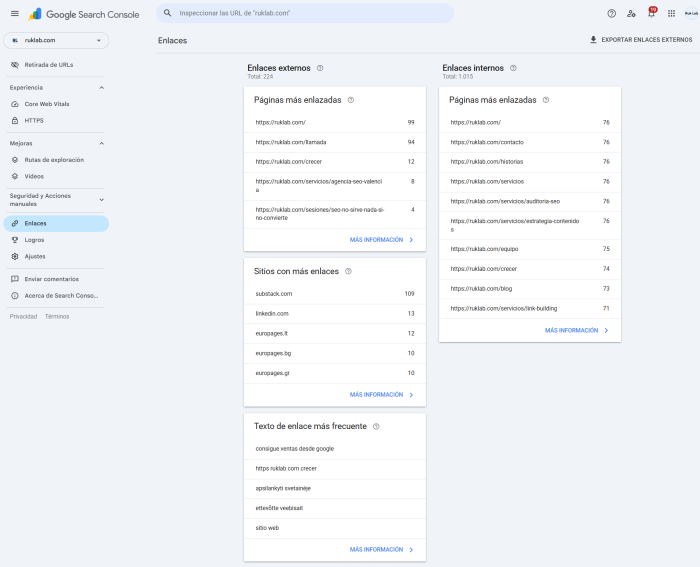The width and height of the screenshot is (700, 567).
Task: Go to Core Web Vitals report
Action: click(x=56, y=104)
